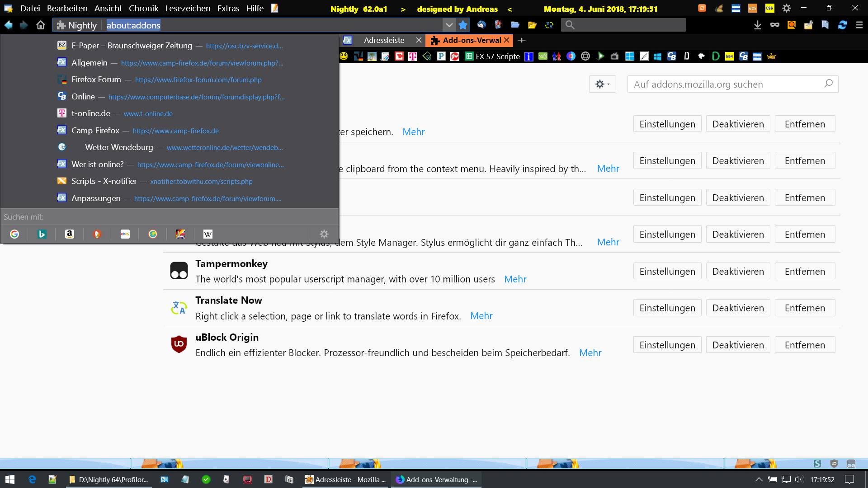Deactivate the Translate Now extension
The height and width of the screenshot is (488, 868).
tap(738, 308)
